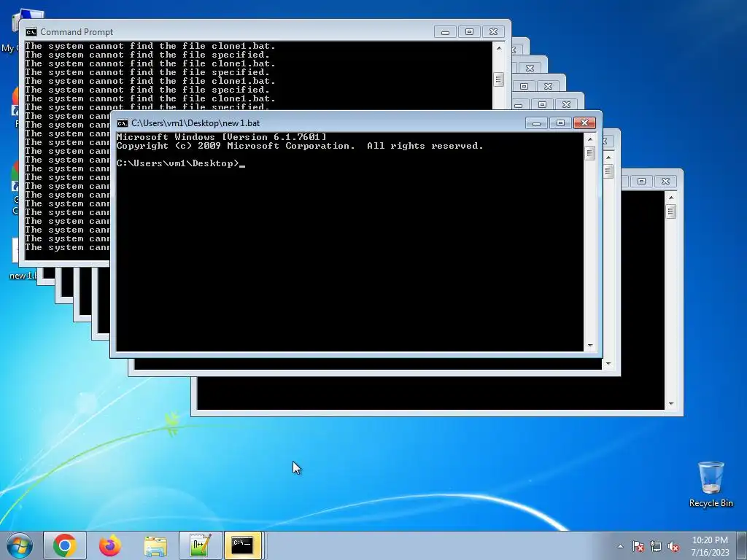
Task: Open system menu icon of new1.bat window
Action: (x=123, y=123)
